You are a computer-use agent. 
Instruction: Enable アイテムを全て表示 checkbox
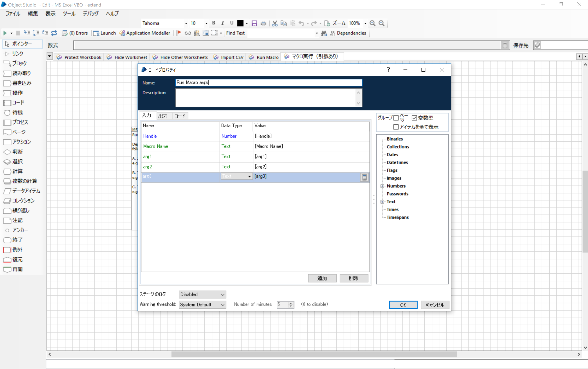[x=396, y=127]
